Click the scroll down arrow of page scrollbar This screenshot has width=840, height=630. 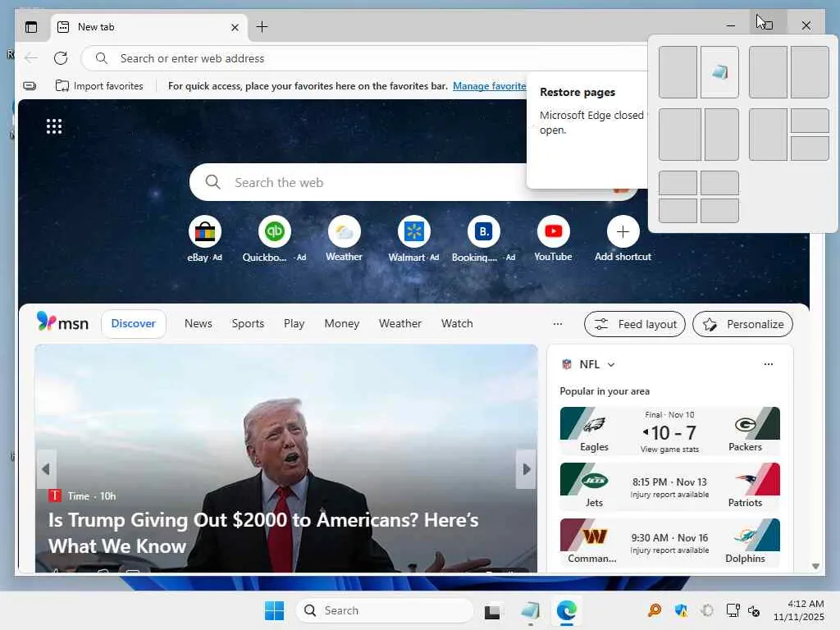click(x=815, y=566)
